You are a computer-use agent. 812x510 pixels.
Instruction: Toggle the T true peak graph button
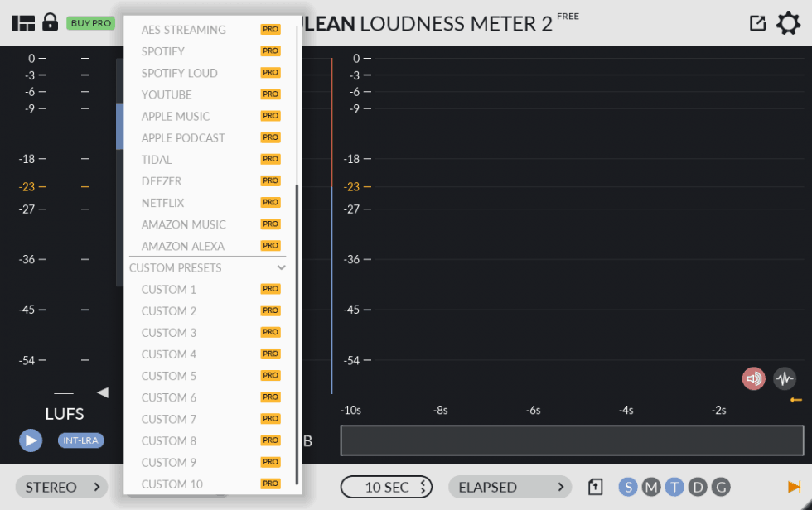[674, 488]
